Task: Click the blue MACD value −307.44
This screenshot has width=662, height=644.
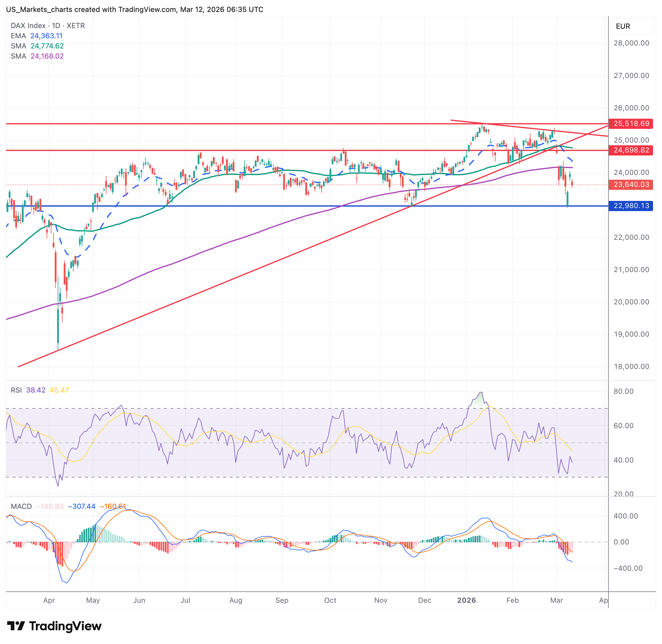Action: pos(82,506)
